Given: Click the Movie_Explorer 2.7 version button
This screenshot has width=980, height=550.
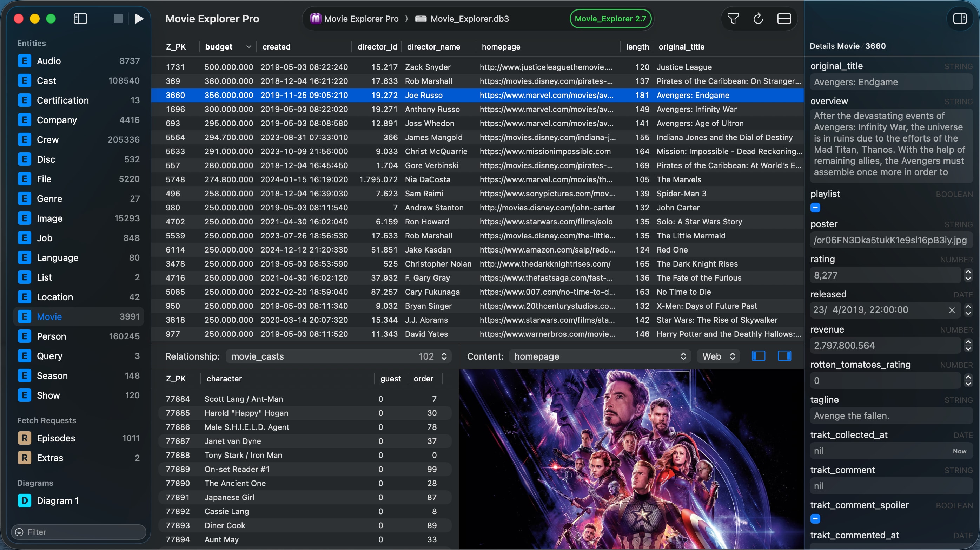Looking at the screenshot, I should pyautogui.click(x=610, y=19).
